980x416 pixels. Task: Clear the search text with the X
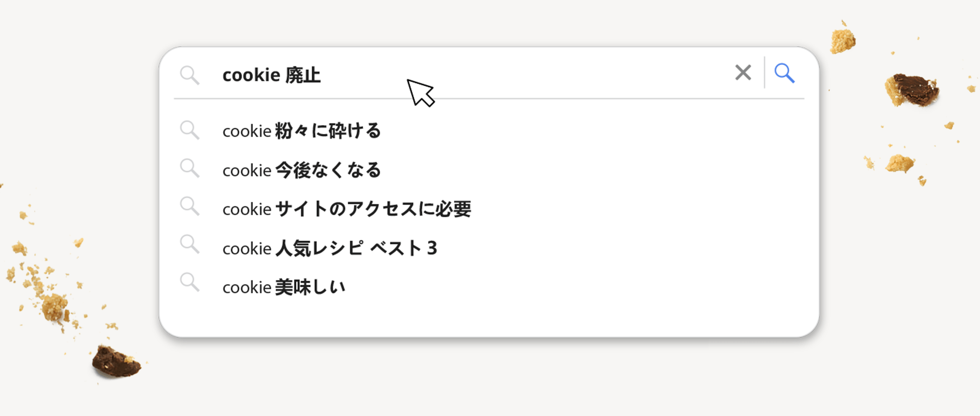pos(743,73)
